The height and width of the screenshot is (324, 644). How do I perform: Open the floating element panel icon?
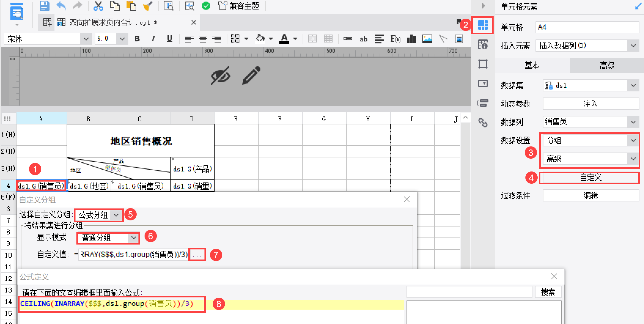[483, 64]
